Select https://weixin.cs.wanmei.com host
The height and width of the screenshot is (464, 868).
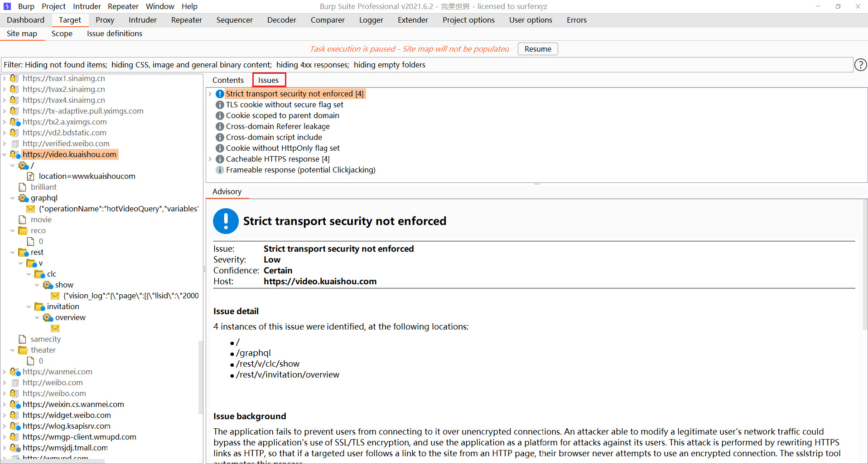pyautogui.click(x=73, y=404)
